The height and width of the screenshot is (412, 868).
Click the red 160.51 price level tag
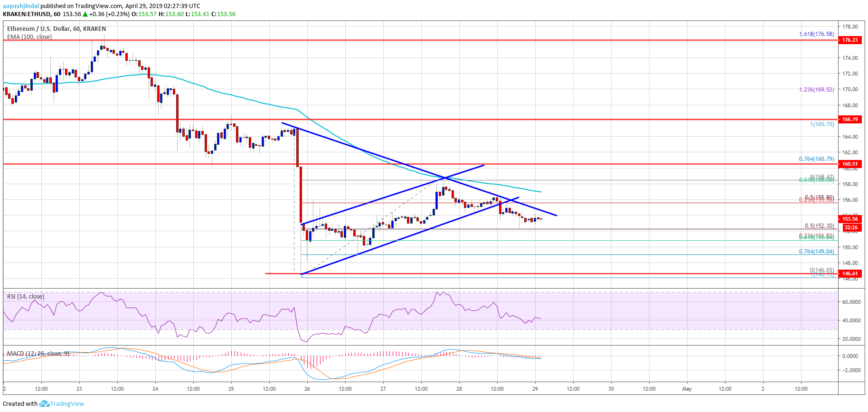click(x=850, y=164)
